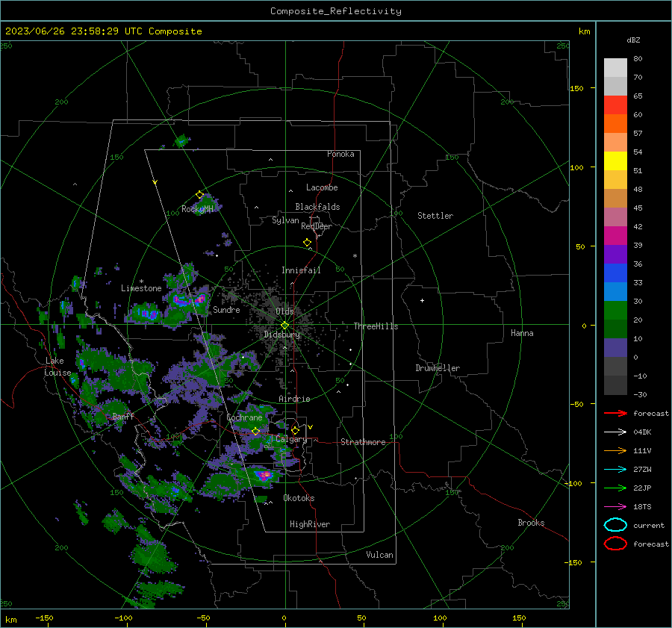
Task: Click the Hanna town label
Action: click(x=522, y=333)
